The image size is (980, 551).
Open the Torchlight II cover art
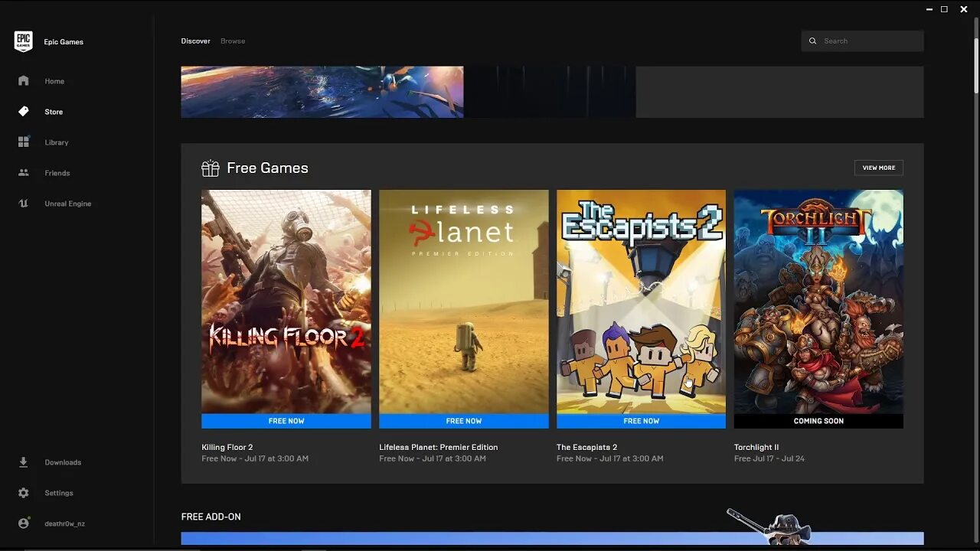coord(818,302)
